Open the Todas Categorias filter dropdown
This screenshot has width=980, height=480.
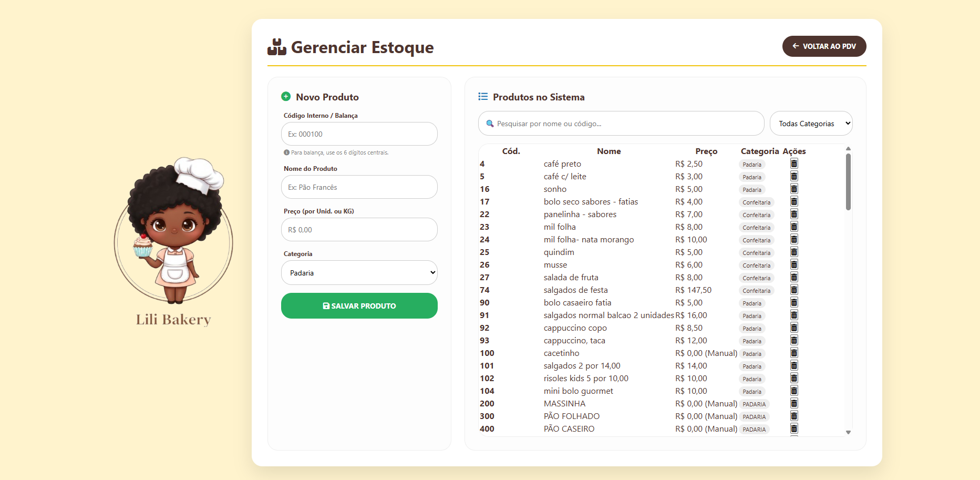tap(811, 124)
